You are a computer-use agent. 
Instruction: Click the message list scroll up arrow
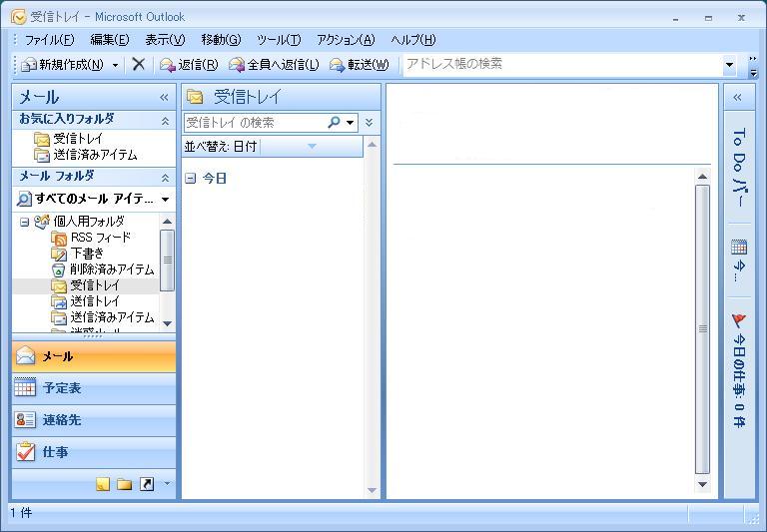(x=372, y=145)
